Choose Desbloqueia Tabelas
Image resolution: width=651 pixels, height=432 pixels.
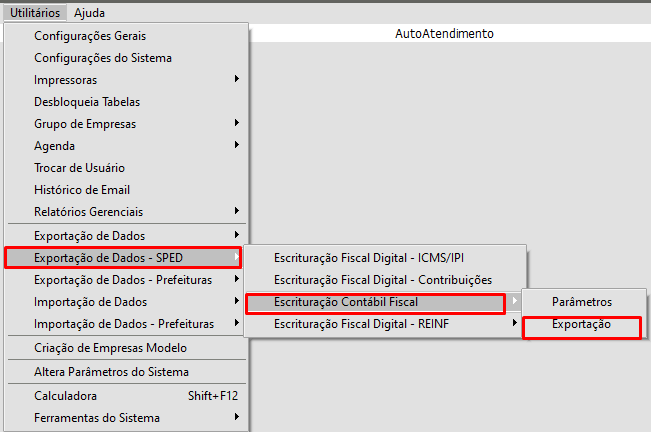tap(126, 102)
